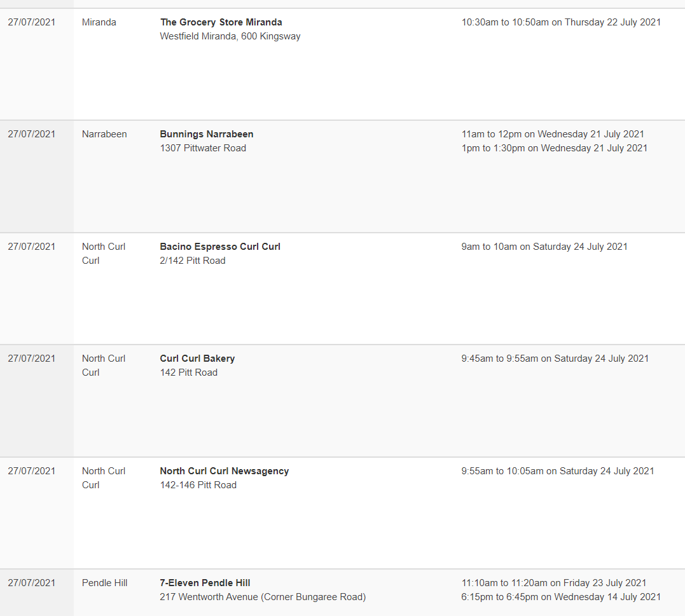Select the Curl Curl Bakery venue name

click(x=197, y=359)
